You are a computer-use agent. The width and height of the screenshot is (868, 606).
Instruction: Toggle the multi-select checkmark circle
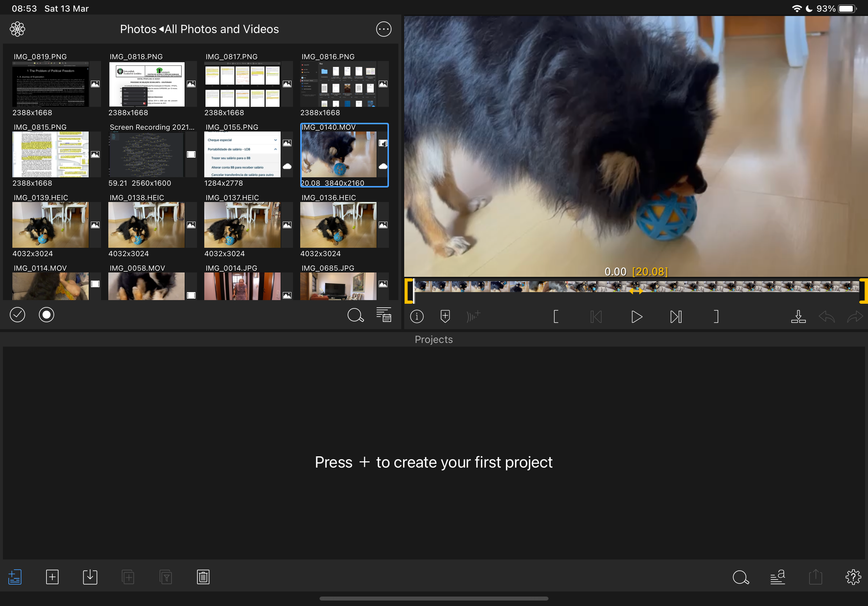click(x=17, y=315)
